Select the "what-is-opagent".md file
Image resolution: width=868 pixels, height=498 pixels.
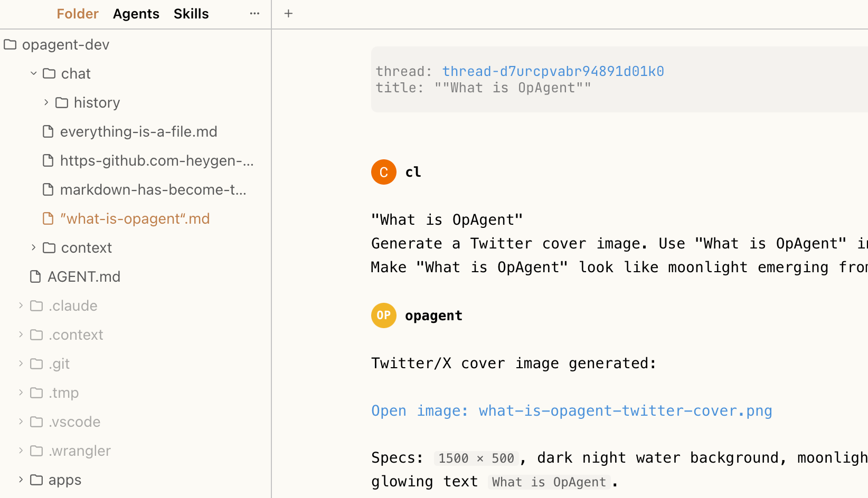point(135,218)
